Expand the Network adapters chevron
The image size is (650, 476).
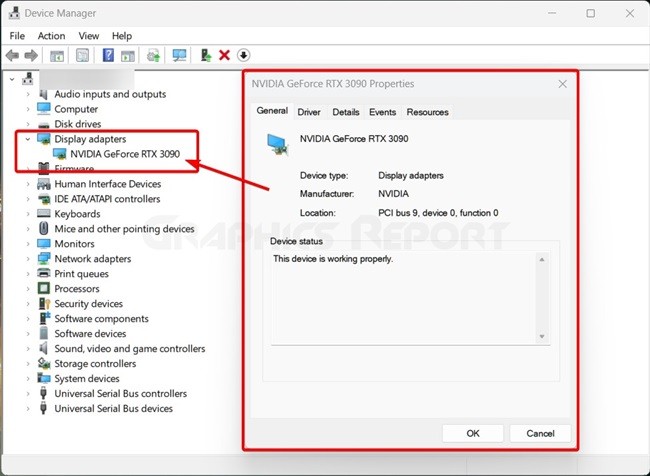[x=28, y=259]
